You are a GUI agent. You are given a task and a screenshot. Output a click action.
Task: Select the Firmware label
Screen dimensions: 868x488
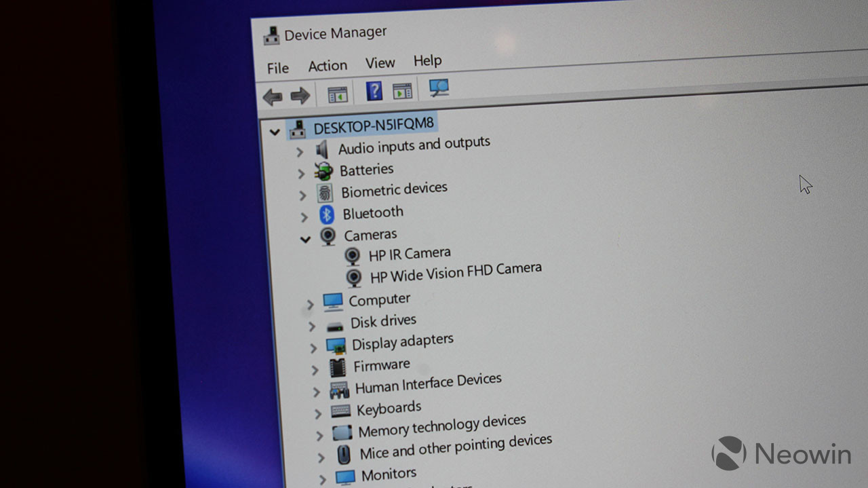(381, 366)
